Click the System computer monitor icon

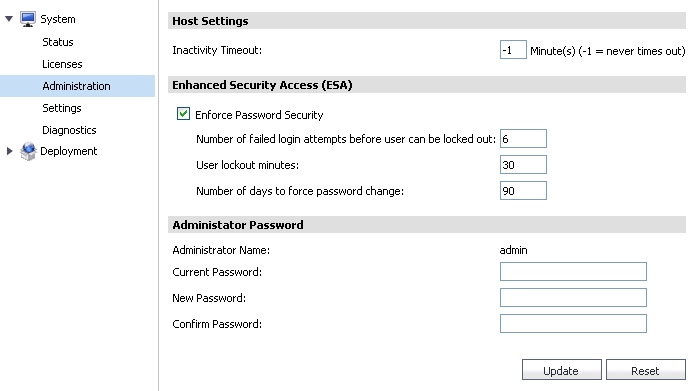pos(28,19)
